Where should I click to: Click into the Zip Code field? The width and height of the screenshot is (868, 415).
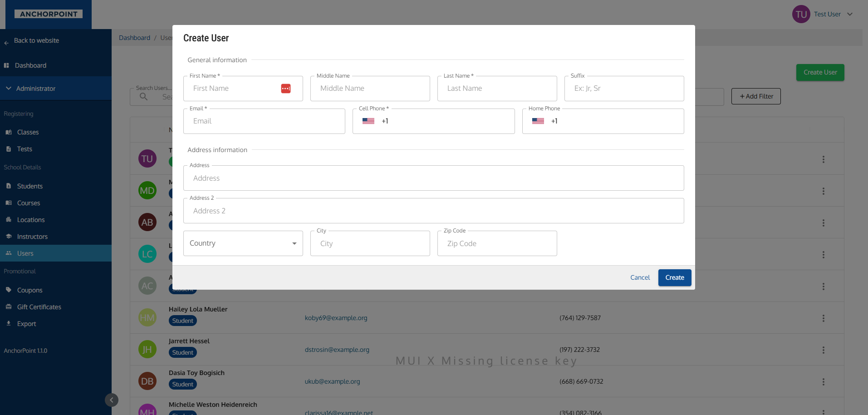497,244
